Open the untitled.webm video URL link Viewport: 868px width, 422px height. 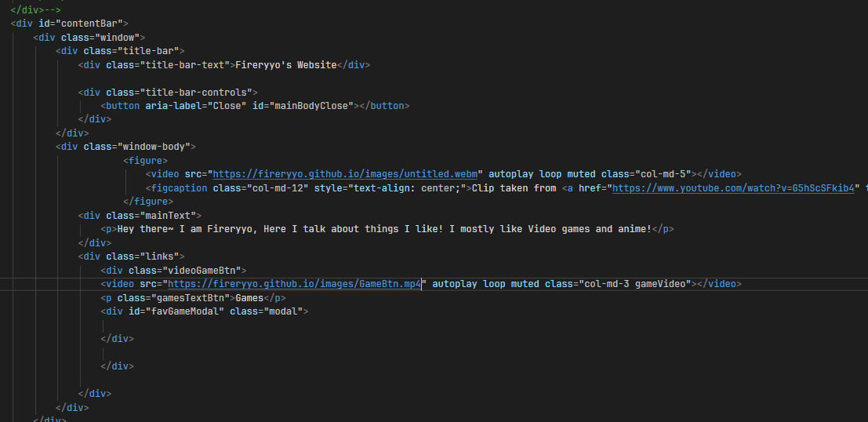pos(345,174)
